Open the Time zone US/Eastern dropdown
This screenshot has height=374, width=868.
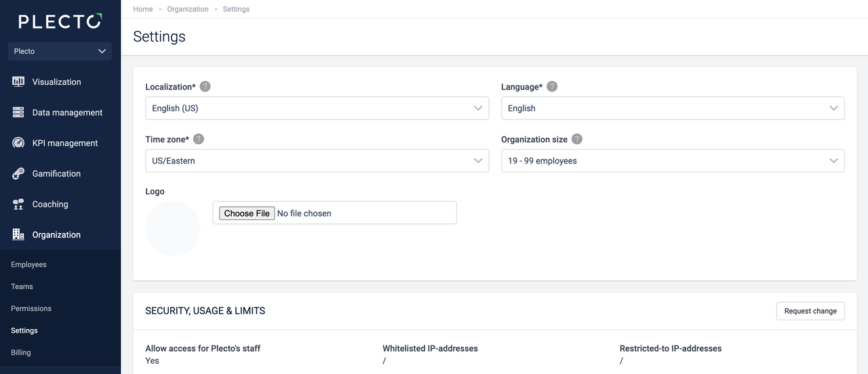(317, 161)
